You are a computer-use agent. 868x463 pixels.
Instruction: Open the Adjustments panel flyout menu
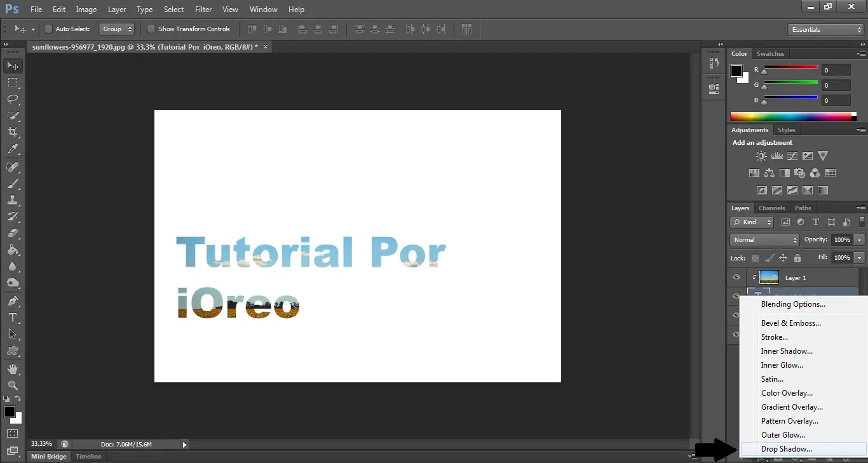coord(861,130)
